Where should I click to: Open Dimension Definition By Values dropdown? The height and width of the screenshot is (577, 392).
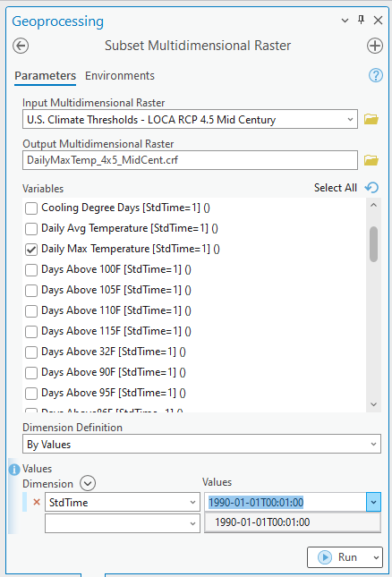tap(201, 445)
